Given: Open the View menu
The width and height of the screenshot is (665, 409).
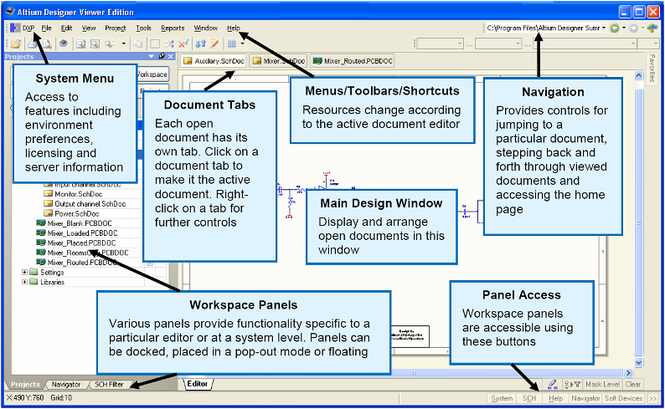Looking at the screenshot, I should pos(89,28).
